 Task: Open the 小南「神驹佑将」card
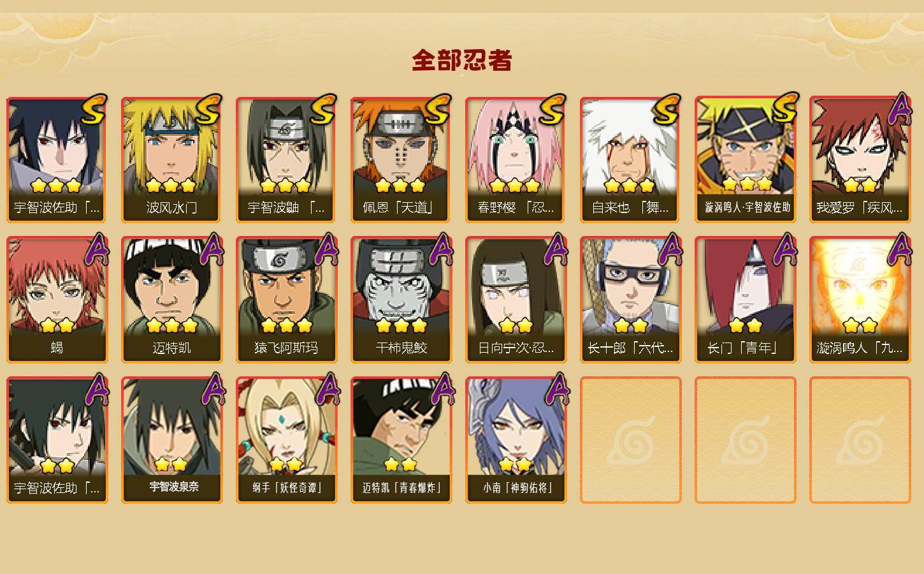[x=516, y=440]
